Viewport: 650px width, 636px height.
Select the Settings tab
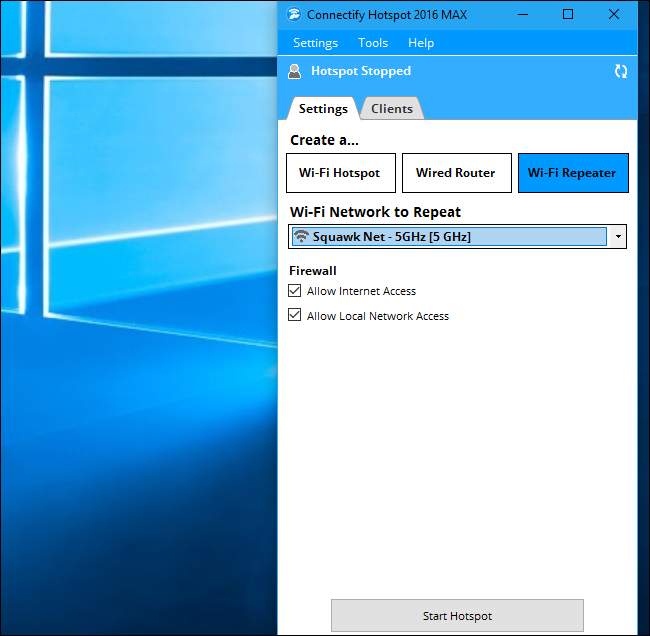pyautogui.click(x=323, y=109)
